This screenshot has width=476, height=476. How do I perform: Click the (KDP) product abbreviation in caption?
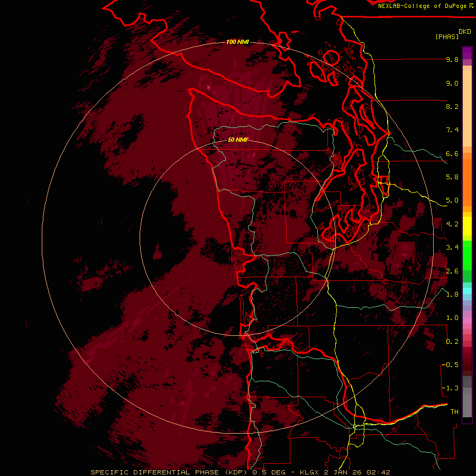(236, 472)
